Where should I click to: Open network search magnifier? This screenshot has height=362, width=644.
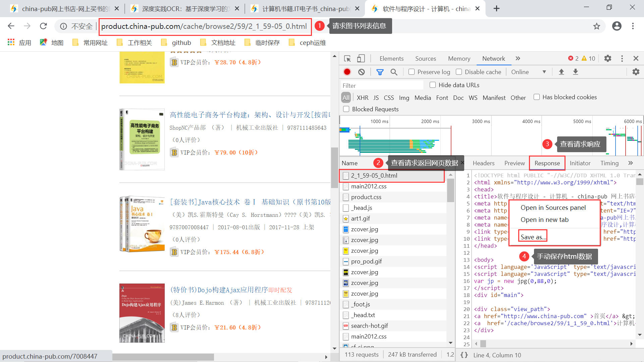pos(394,72)
